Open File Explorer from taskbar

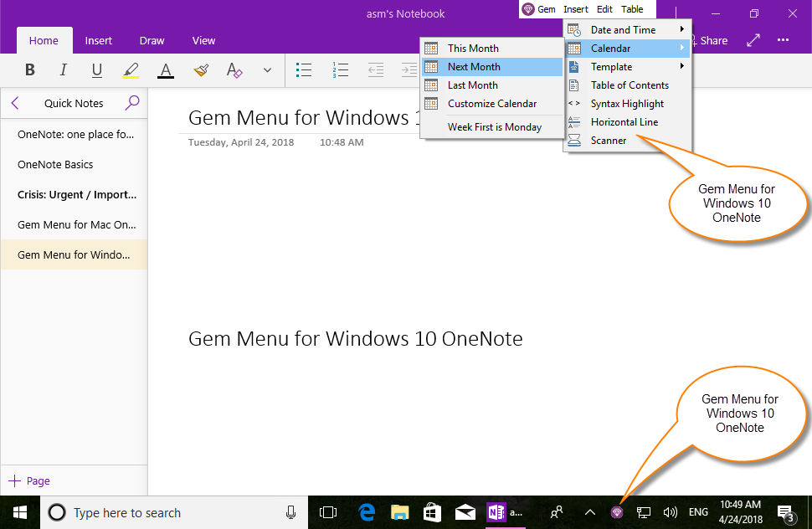pos(399,512)
